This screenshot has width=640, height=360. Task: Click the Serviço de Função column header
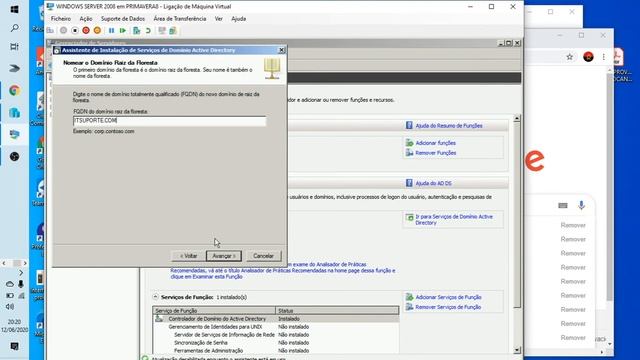pos(214,311)
